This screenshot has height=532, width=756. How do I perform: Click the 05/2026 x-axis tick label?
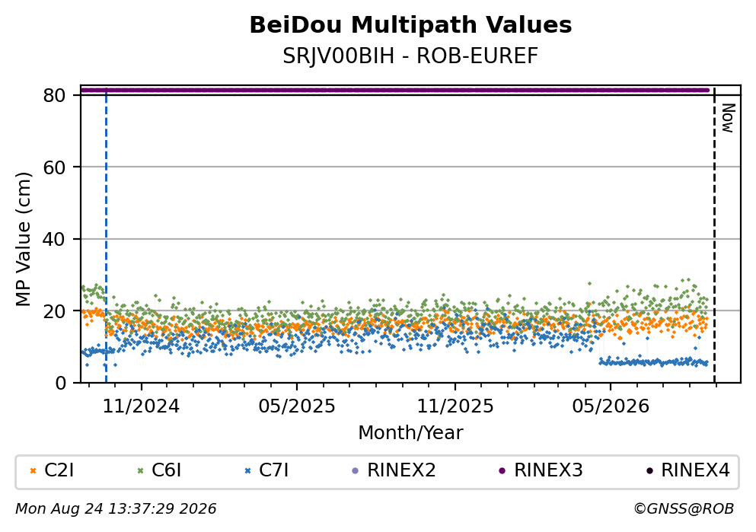click(611, 406)
